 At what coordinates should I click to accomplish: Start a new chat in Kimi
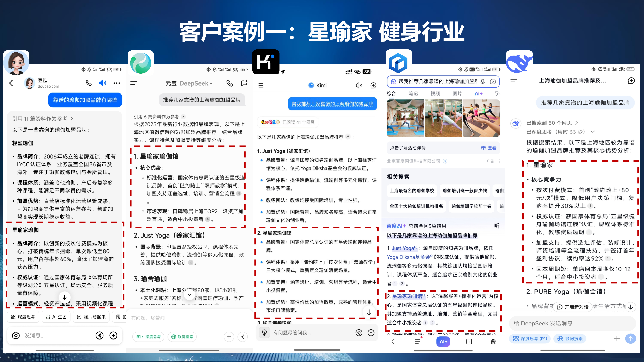point(373,85)
